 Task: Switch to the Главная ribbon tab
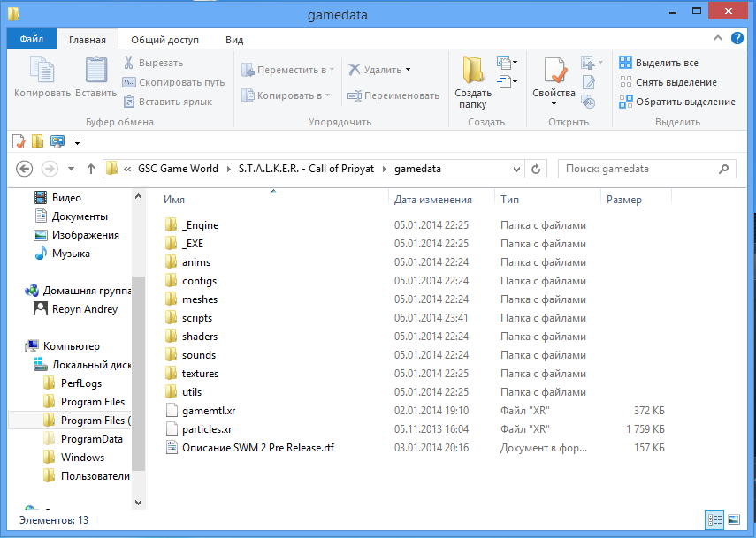coord(88,40)
